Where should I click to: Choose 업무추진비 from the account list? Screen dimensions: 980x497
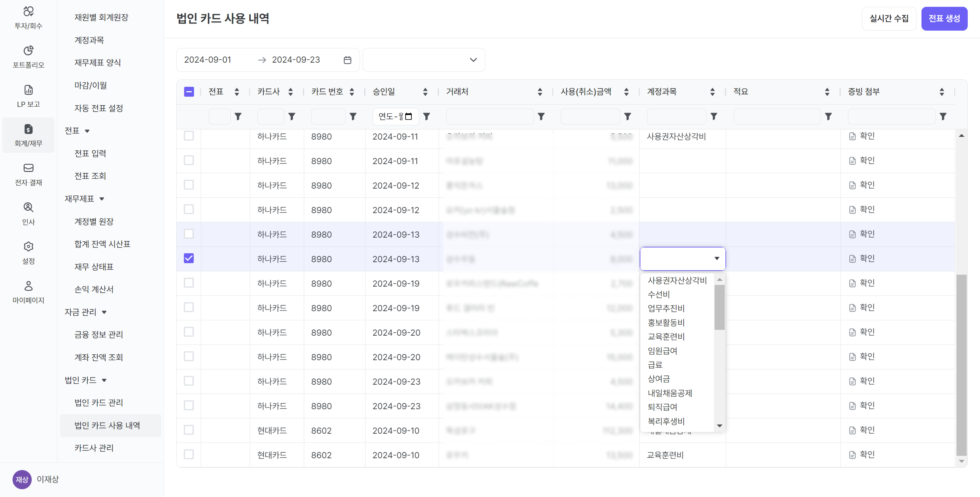tap(666, 309)
